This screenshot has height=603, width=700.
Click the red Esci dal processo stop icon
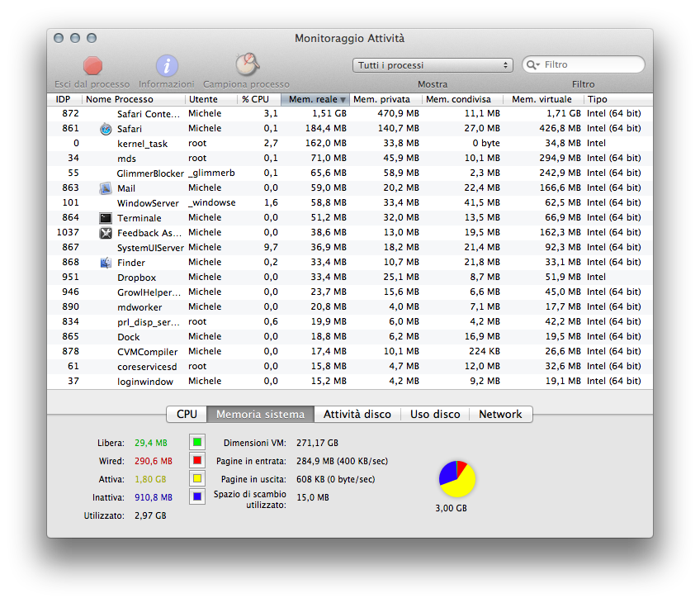(x=92, y=65)
